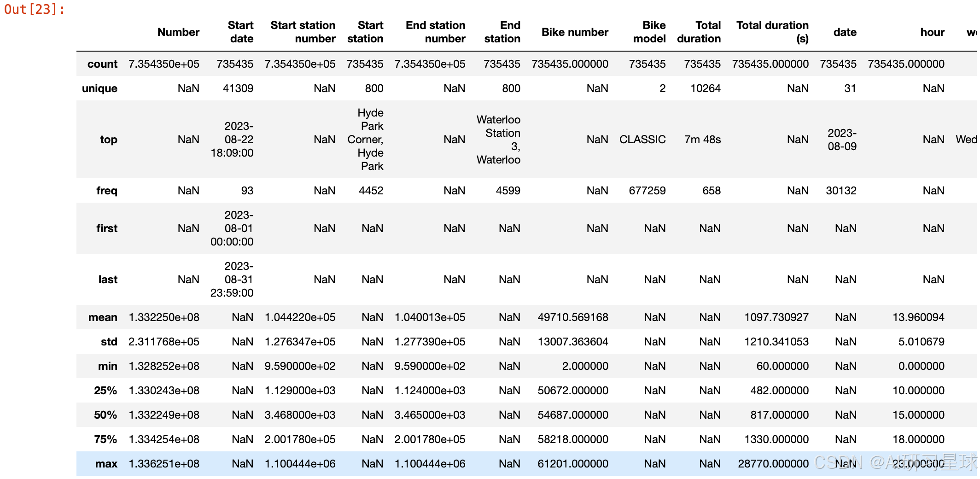Viewport: 980px width, 479px height.
Task: Select the Start station number column header
Action: pyautogui.click(x=303, y=32)
